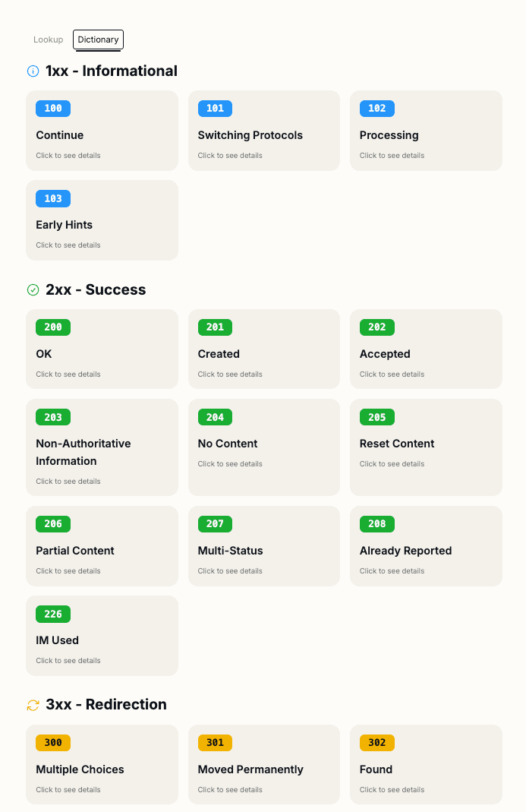Open details for 203 Non-Authoritative Information

click(x=102, y=447)
